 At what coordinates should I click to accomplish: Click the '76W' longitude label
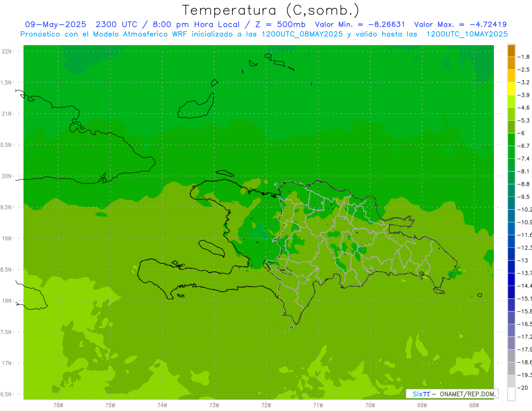pyautogui.click(x=58, y=405)
